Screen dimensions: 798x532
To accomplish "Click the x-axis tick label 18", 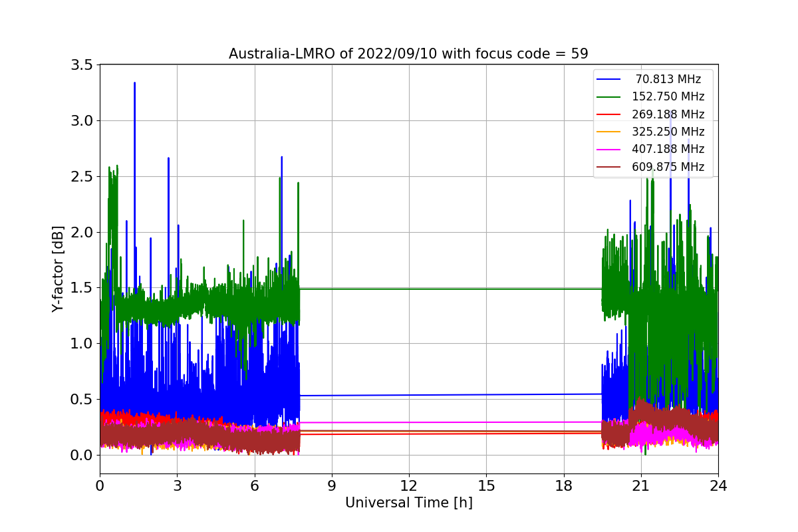I will coord(563,486).
